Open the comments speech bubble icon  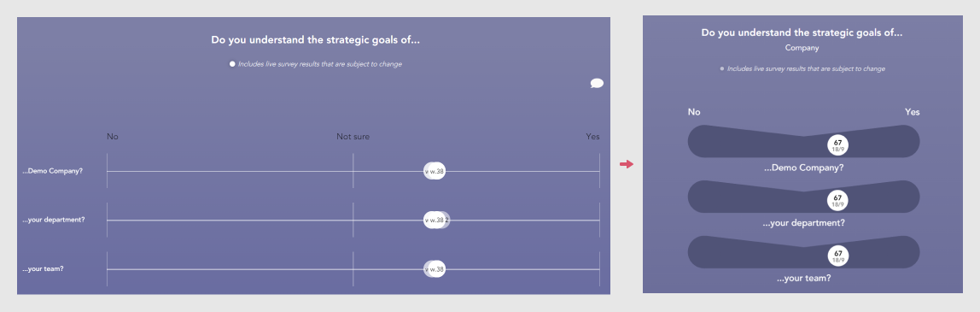click(x=597, y=83)
